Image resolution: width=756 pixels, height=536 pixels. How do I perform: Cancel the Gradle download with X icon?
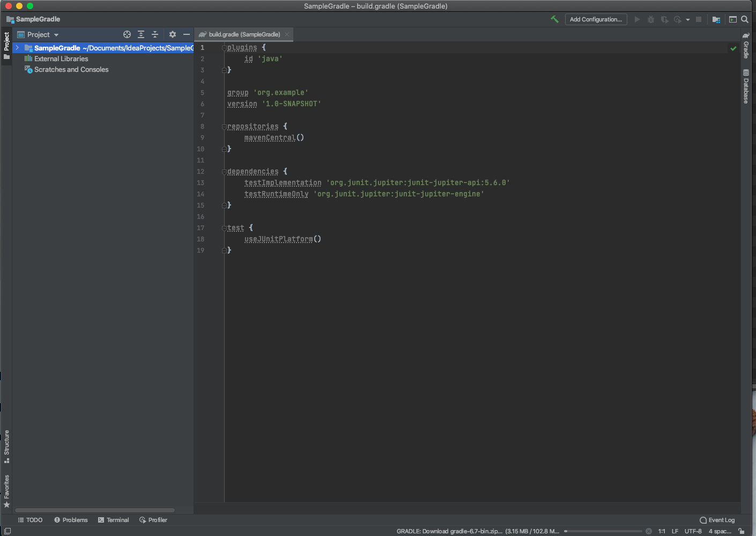point(649,531)
